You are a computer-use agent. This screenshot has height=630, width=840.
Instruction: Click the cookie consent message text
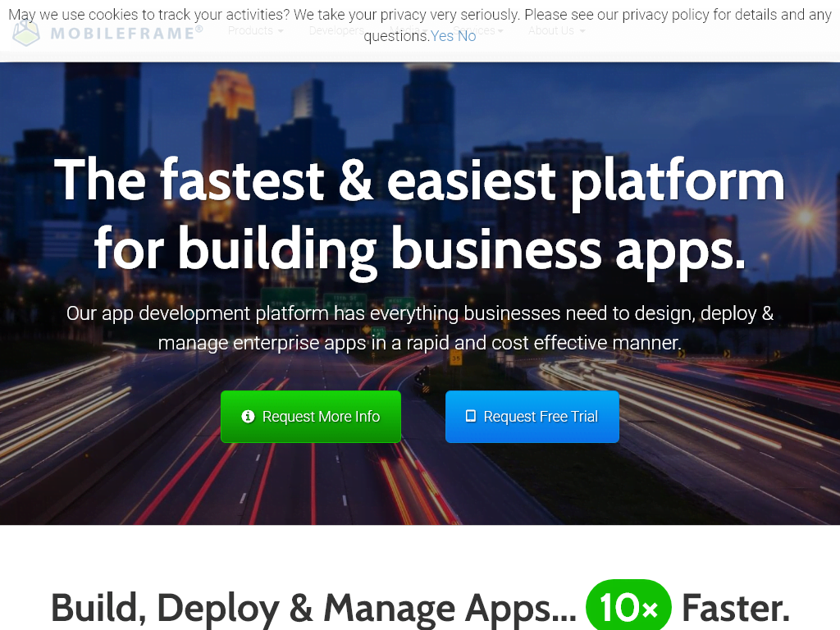click(x=246, y=16)
